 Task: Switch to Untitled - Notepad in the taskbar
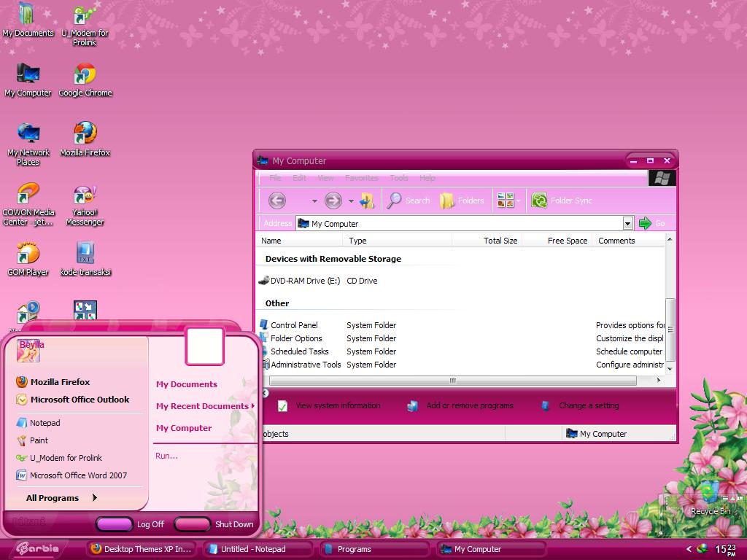coord(256,548)
